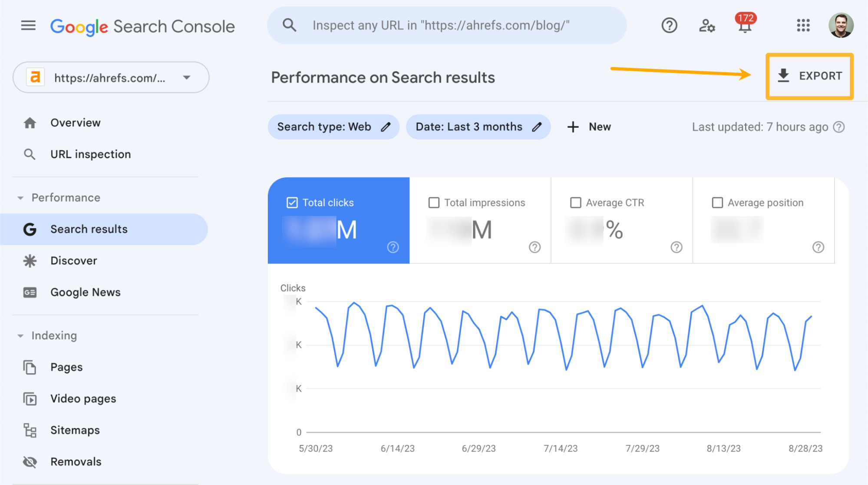This screenshot has width=868, height=485.
Task: Click the Add New filter button
Action: click(x=589, y=126)
